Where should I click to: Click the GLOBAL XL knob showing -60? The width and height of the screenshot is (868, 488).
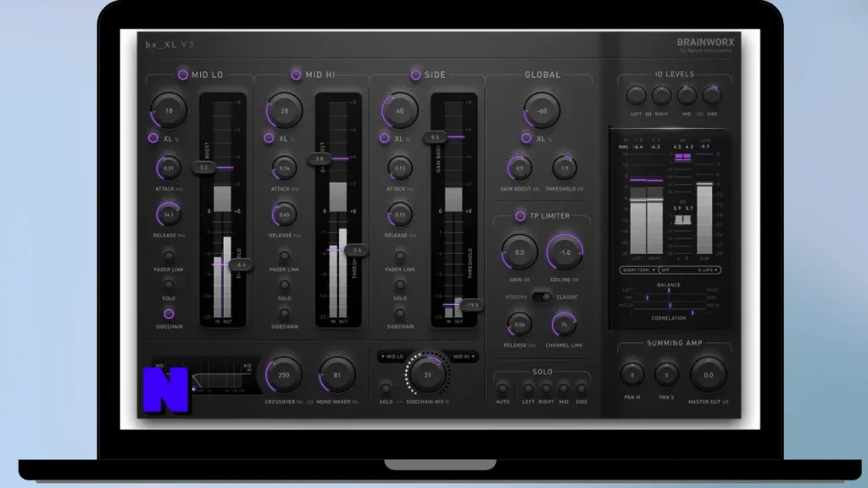[x=542, y=111]
